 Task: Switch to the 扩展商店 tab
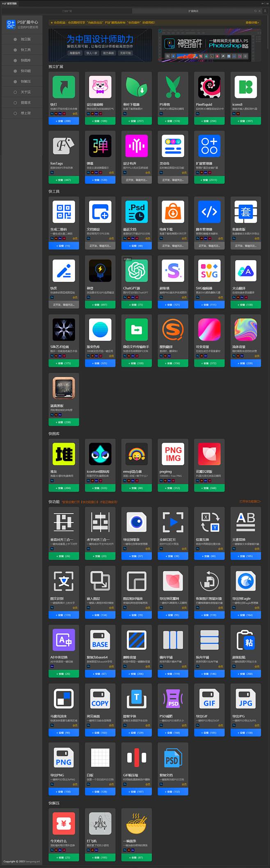pos(193,11)
